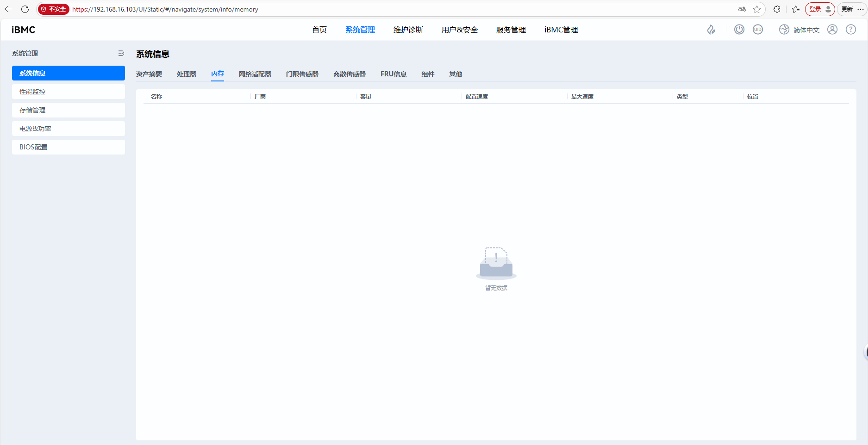
Task: Click the 不安全 security warning badge
Action: (x=54, y=9)
